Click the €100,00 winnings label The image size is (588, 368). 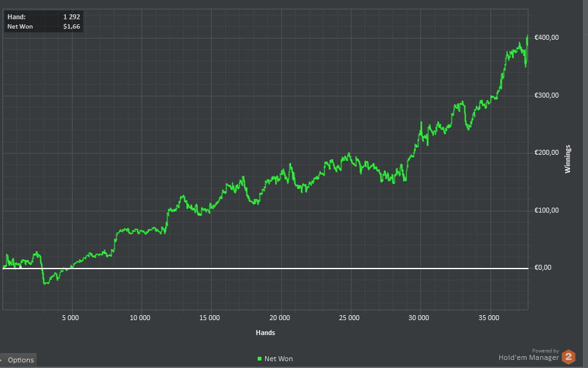[546, 210]
